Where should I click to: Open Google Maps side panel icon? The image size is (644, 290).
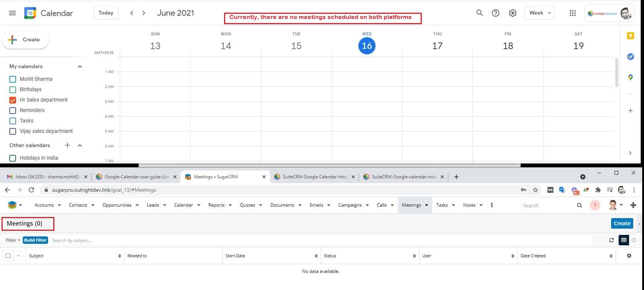[630, 77]
